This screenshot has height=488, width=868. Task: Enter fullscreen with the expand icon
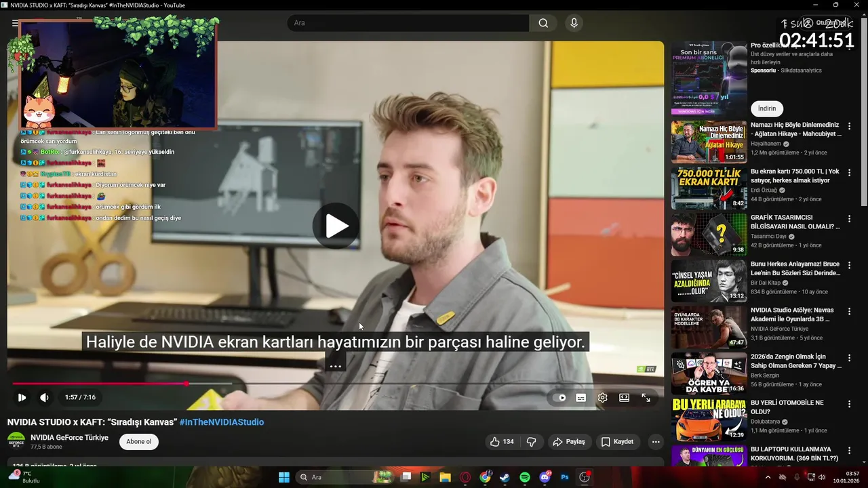point(646,398)
